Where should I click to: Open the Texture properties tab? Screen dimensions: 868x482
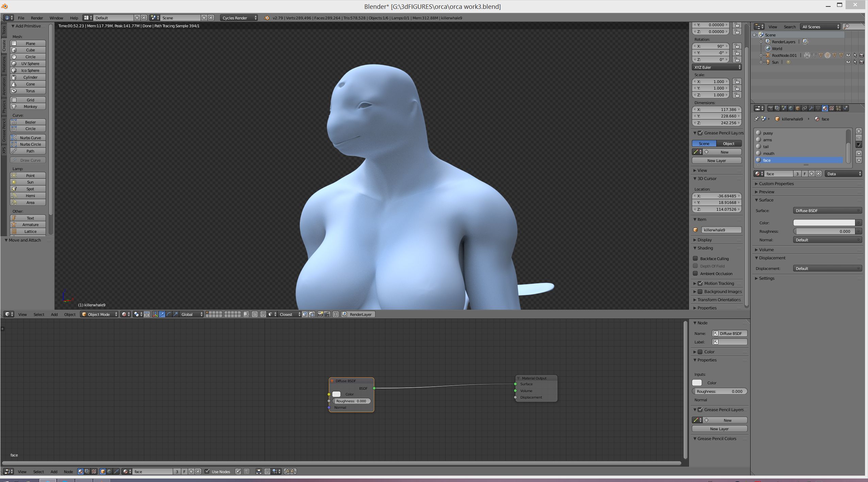point(832,108)
